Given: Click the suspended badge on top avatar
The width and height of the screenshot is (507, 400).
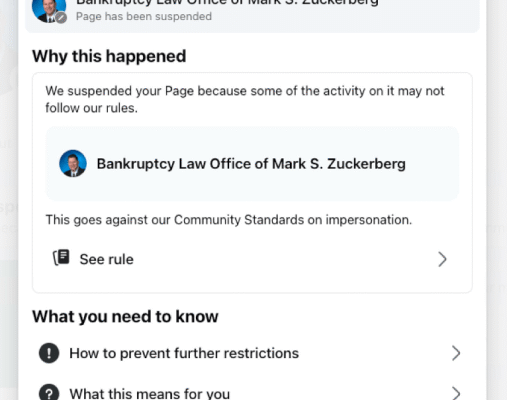Looking at the screenshot, I should [x=61, y=17].
